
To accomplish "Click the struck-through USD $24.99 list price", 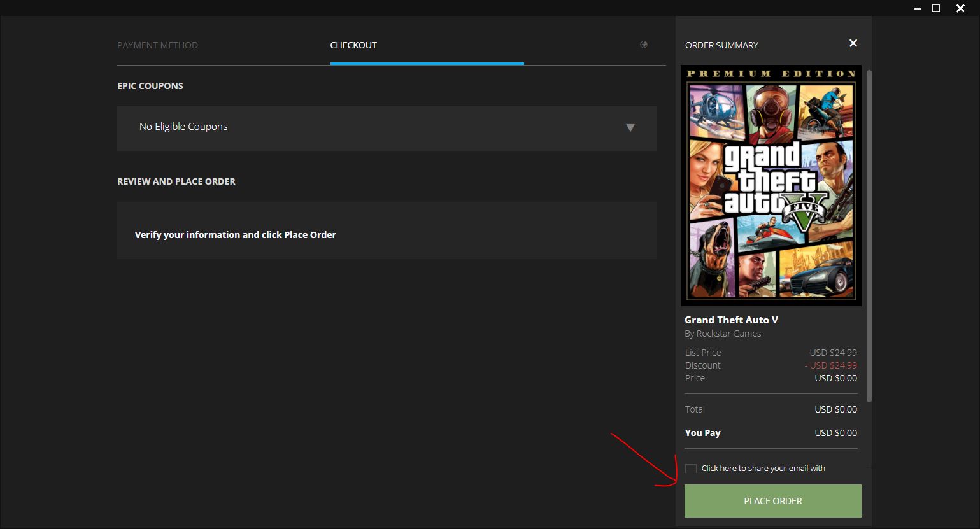I will [x=833, y=353].
